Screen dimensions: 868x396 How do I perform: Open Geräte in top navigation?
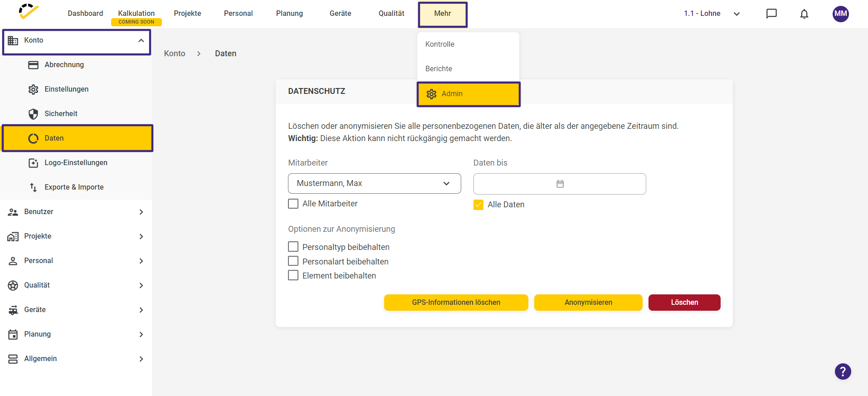340,14
